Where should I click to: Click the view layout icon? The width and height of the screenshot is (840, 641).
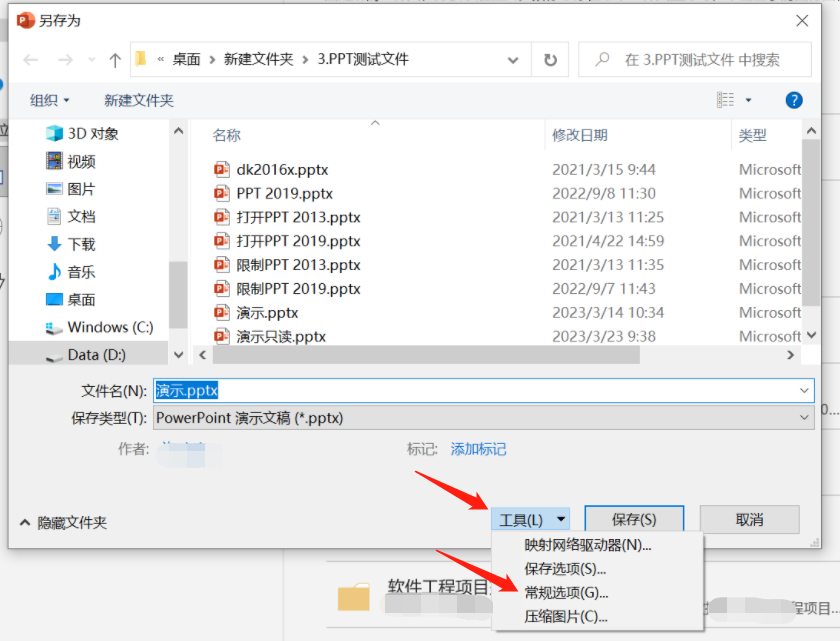pyautogui.click(x=725, y=100)
